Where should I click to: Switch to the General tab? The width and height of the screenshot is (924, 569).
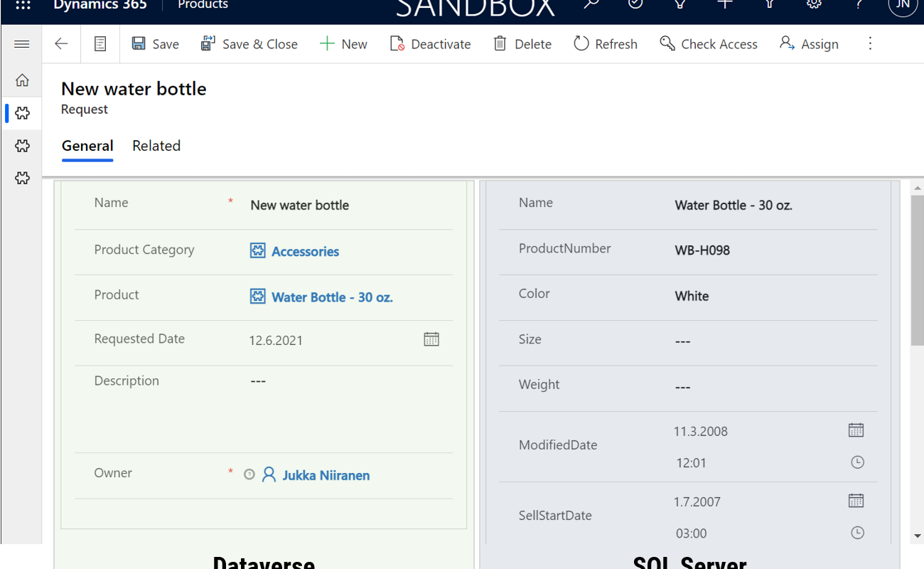point(87,146)
